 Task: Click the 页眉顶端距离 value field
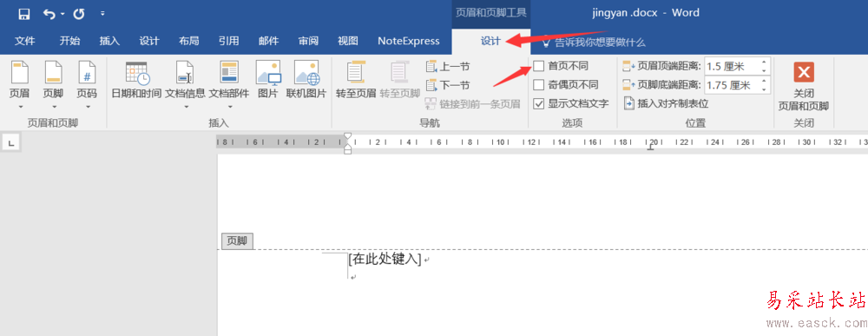732,67
